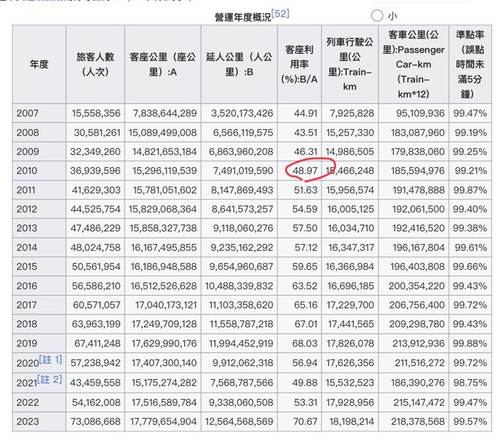Click the 年度 column header

pos(39,64)
